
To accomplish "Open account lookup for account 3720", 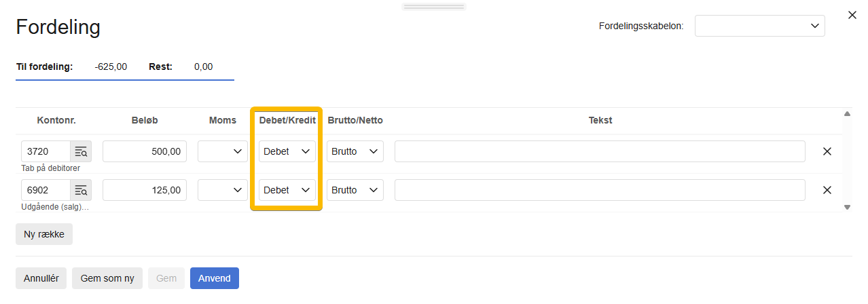I will pyautogui.click(x=81, y=151).
